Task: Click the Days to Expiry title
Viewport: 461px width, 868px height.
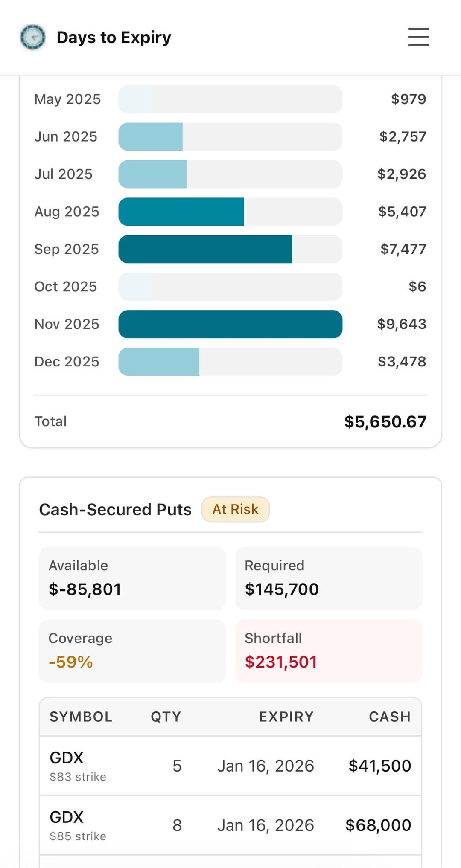Action: (x=114, y=38)
